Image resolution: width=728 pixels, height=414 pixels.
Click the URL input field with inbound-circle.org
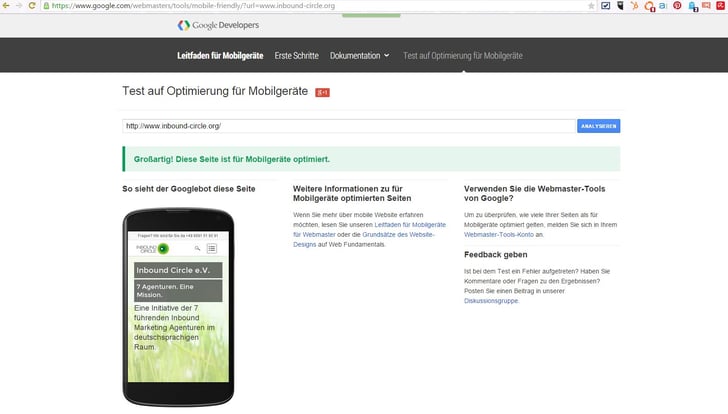[349, 126]
